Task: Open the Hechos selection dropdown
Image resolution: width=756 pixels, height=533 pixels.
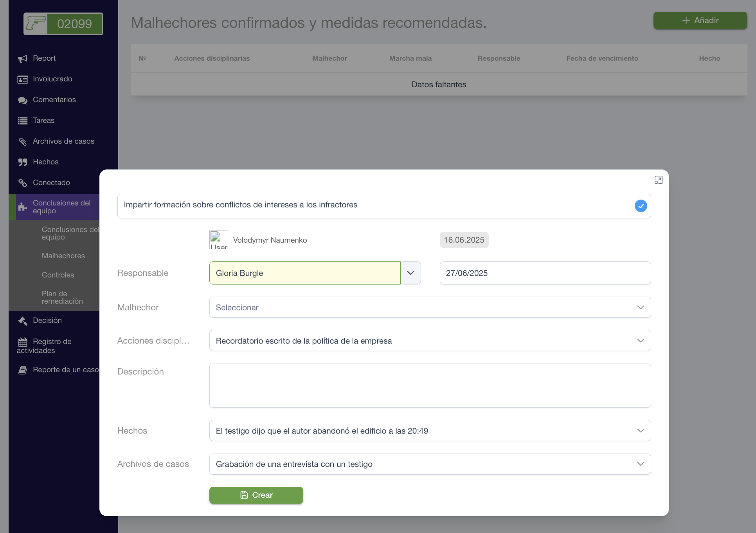Action: (430, 431)
